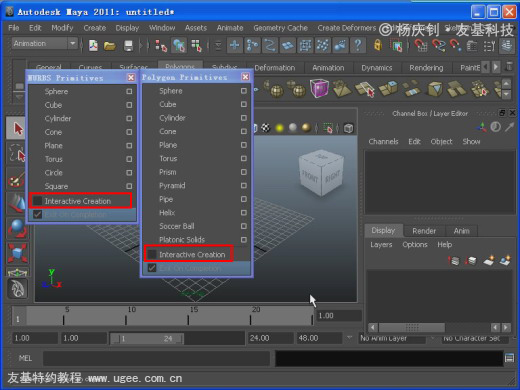Click the view cube in viewport
The image size is (520, 390).
[x=321, y=173]
